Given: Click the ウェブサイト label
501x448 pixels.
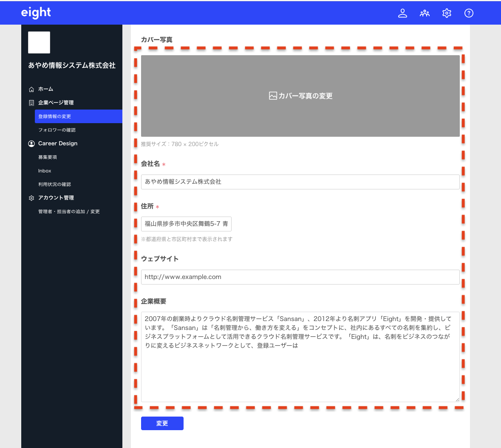Looking at the screenshot, I should (x=159, y=259).
